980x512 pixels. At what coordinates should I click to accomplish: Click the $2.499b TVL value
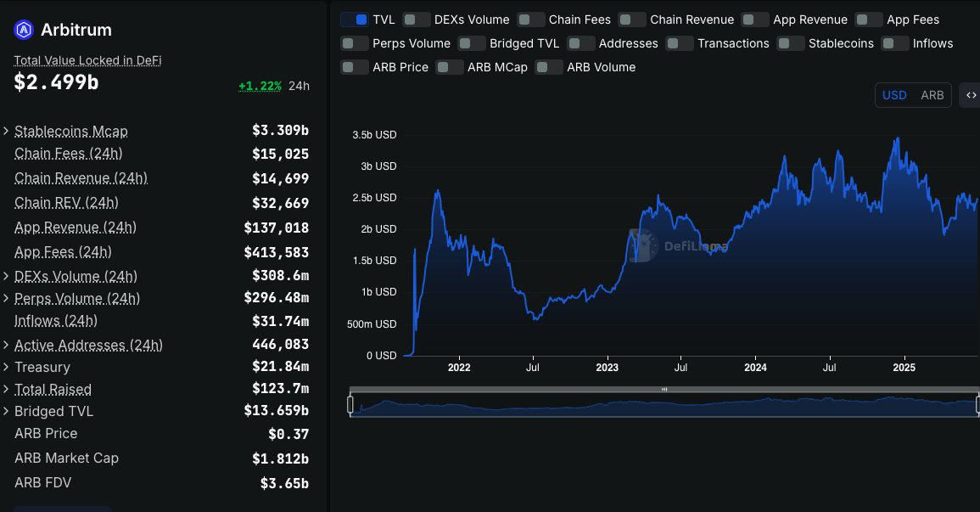click(56, 82)
